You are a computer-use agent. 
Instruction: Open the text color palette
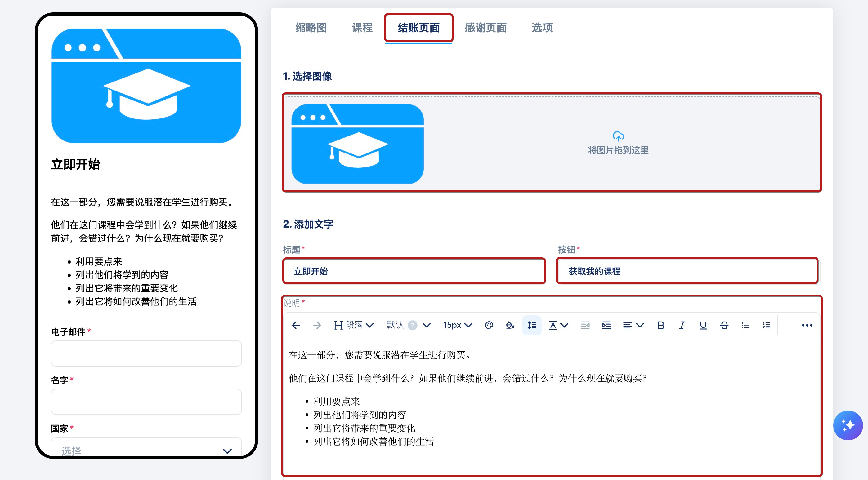(x=489, y=325)
